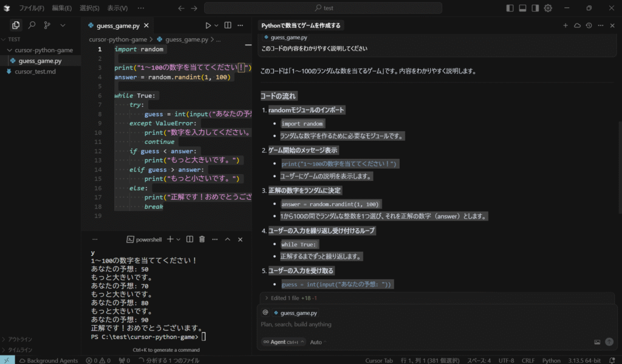Select guess_game.py in the explorer tree

(41, 61)
